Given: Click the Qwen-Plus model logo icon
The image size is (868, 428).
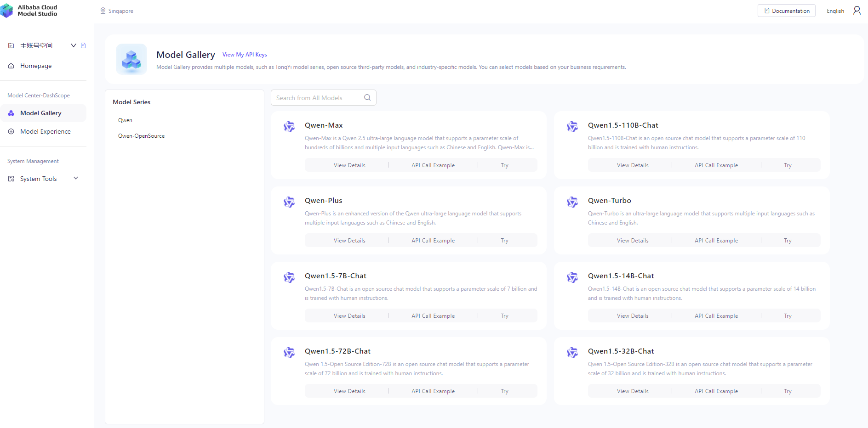Looking at the screenshot, I should coord(289,202).
